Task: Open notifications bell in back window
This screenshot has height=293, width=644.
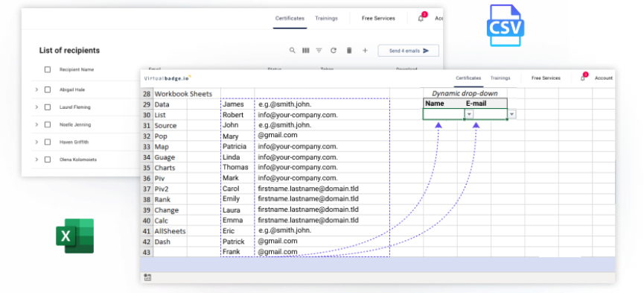Action: (421, 18)
